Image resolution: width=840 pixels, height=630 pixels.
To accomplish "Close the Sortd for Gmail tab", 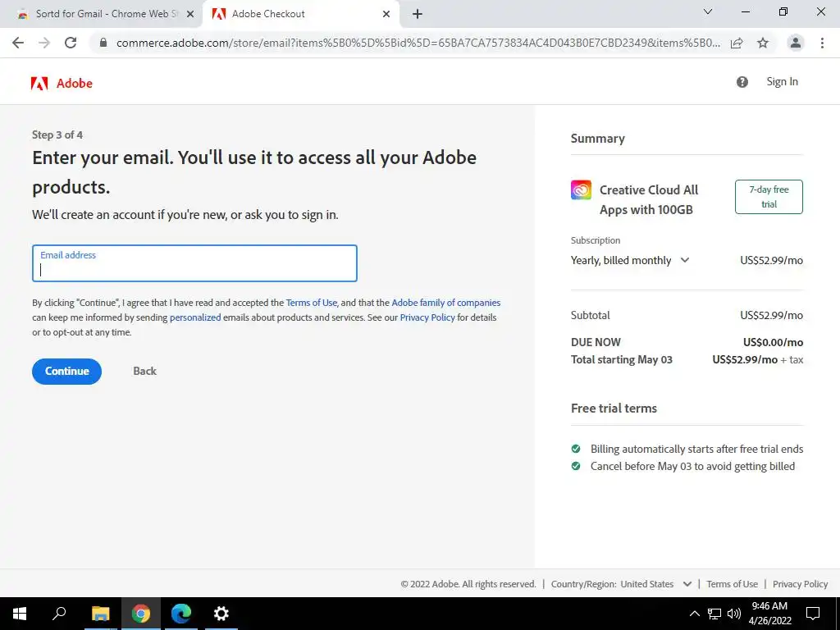I will coord(189,15).
